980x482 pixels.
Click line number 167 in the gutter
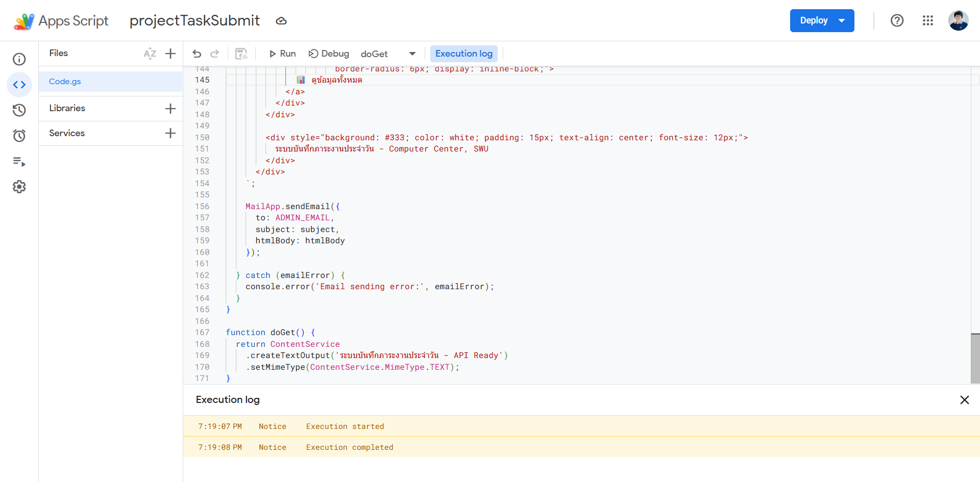point(202,333)
